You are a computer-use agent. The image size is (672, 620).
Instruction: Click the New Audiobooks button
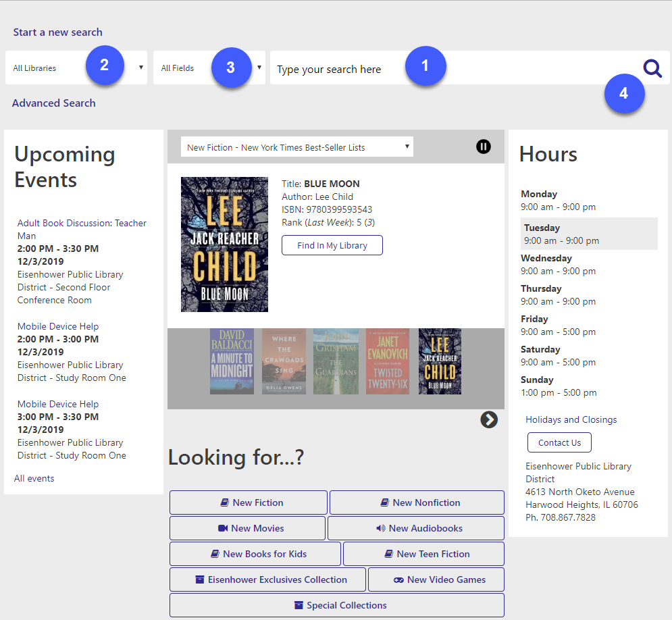[416, 528]
